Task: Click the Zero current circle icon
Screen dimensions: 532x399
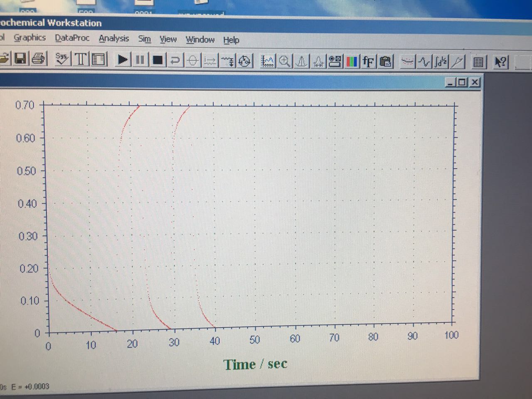Action: pos(193,61)
